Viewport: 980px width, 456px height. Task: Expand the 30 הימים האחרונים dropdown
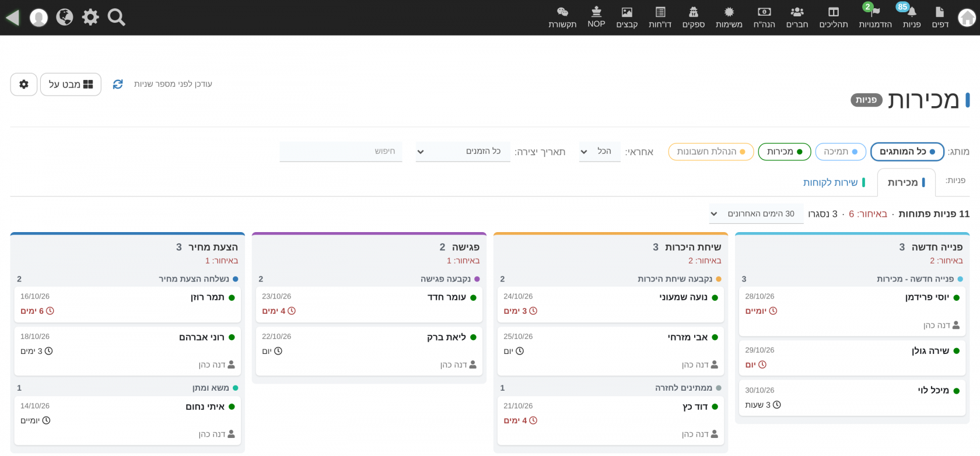coord(756,214)
